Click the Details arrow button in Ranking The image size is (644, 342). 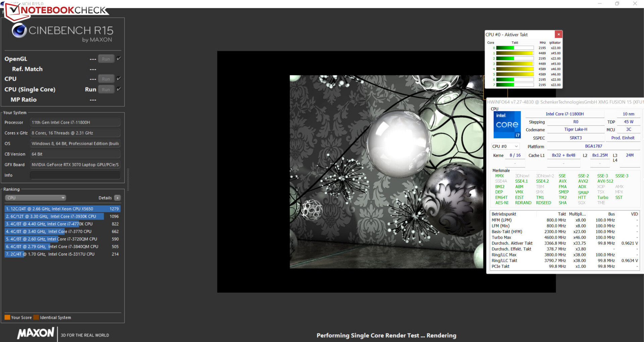point(117,198)
